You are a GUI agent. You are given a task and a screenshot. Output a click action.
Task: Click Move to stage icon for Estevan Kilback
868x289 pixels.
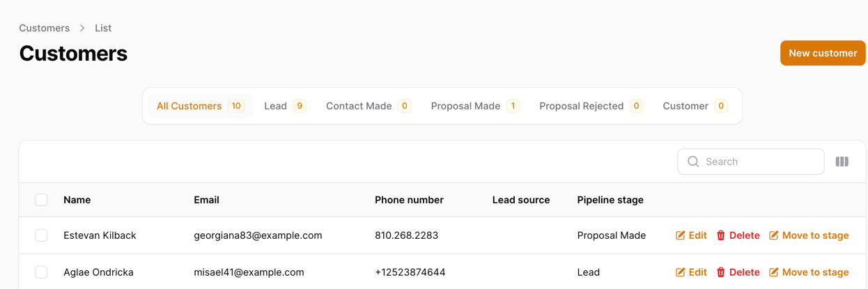(774, 235)
